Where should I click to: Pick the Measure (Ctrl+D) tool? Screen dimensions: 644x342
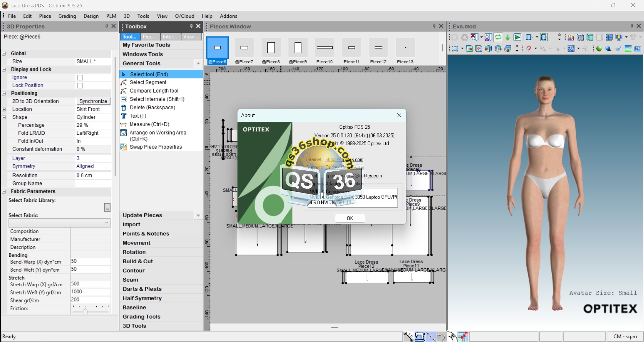(161, 124)
